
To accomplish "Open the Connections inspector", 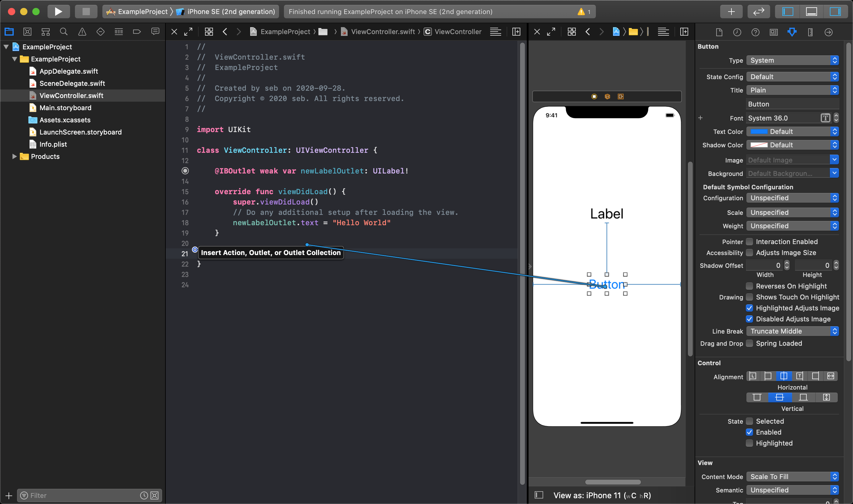I will click(829, 32).
